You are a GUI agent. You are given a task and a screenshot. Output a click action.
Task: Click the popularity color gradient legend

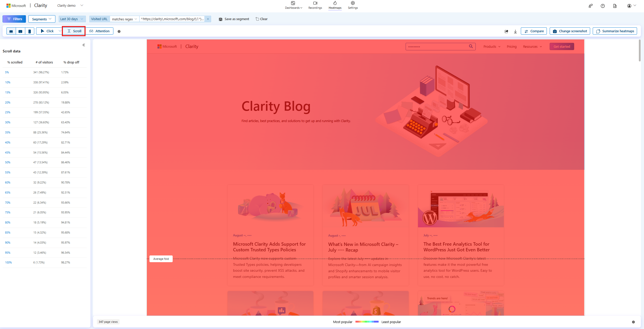coord(367,322)
